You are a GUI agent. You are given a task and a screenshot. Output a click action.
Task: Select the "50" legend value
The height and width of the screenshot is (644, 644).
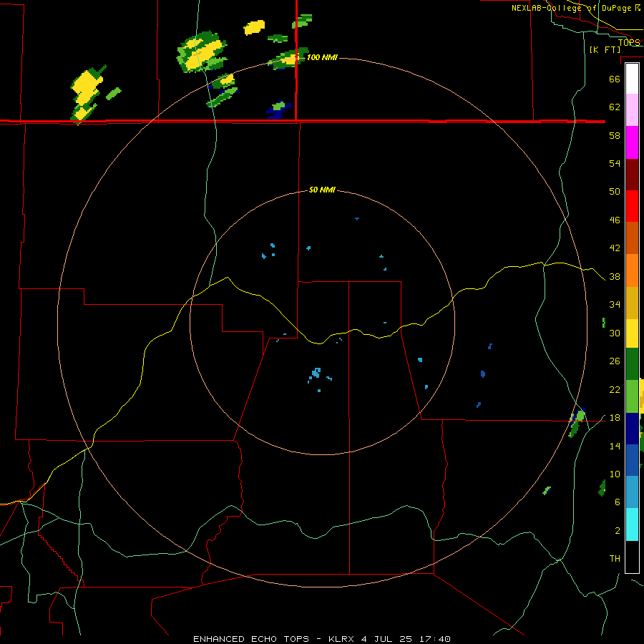(615, 192)
